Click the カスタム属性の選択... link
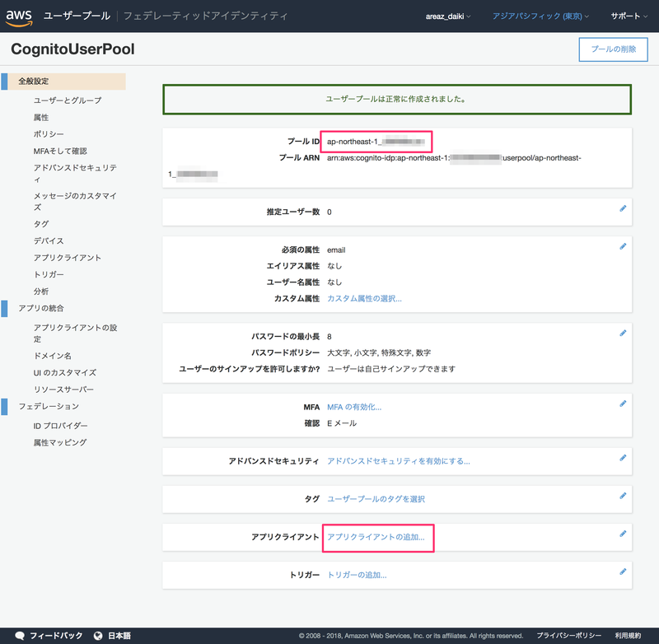The width and height of the screenshot is (659, 644). pos(364,298)
